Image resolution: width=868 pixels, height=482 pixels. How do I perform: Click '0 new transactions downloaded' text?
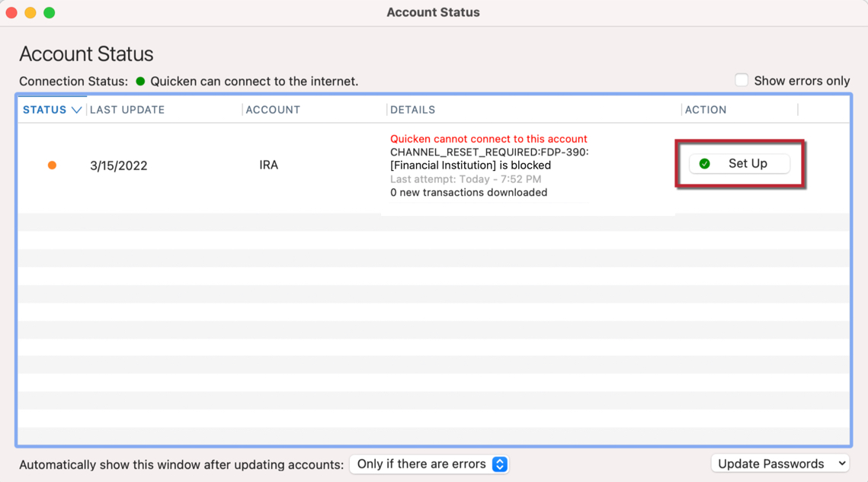click(x=469, y=192)
